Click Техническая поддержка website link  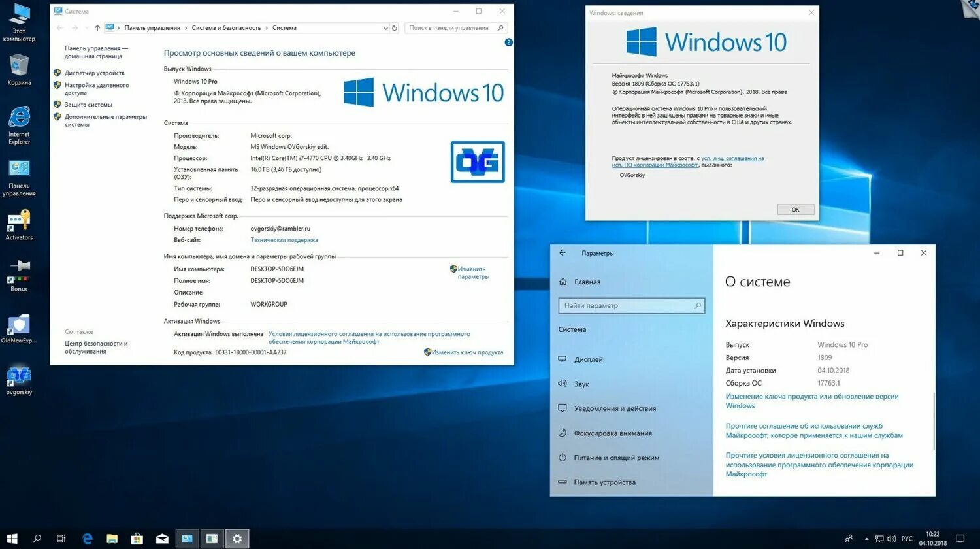pos(284,240)
